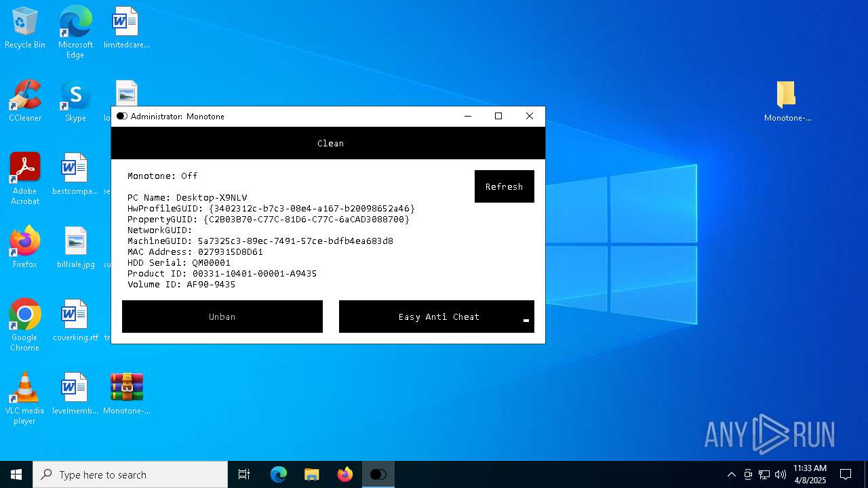Select the VLC media player shortcut

[25, 399]
